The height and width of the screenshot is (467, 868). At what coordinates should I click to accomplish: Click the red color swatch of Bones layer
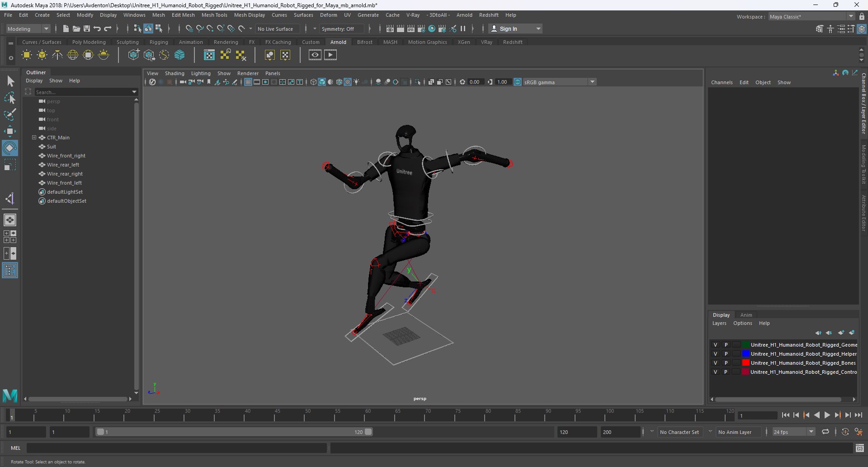[x=746, y=363]
